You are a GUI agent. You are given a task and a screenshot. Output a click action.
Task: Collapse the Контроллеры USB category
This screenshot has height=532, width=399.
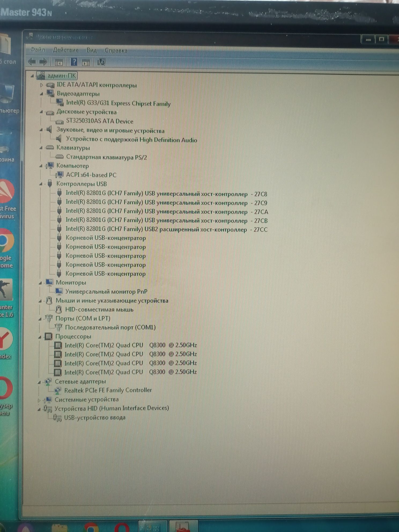(x=41, y=184)
